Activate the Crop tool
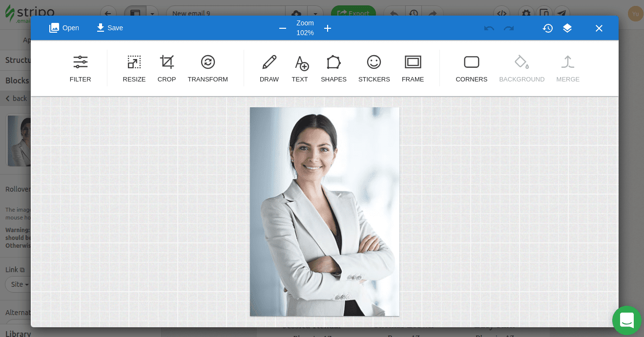Image resolution: width=644 pixels, height=337 pixels. [x=166, y=69]
